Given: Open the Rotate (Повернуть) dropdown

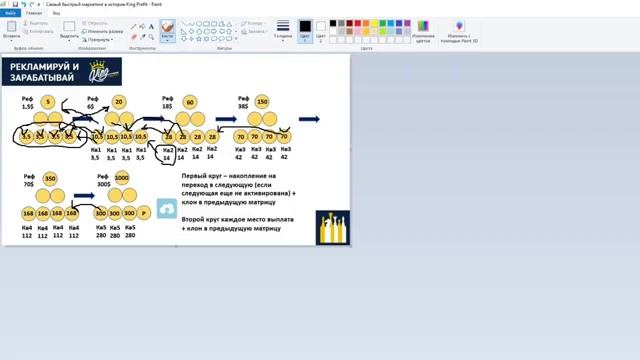Looking at the screenshot, I should coord(97,40).
